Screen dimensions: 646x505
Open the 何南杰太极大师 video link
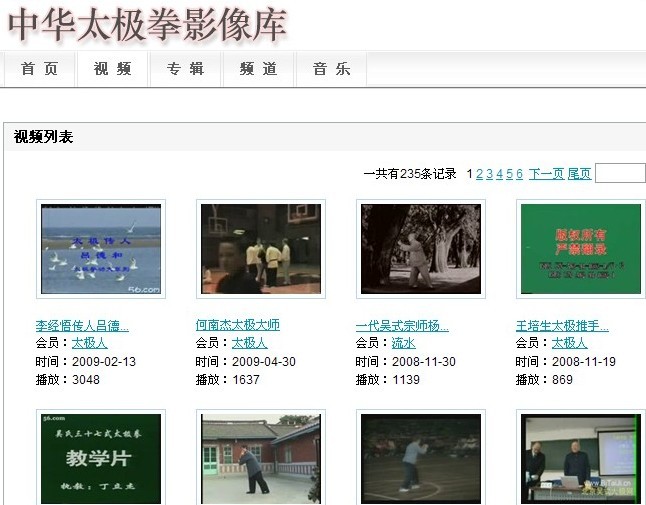(238, 326)
